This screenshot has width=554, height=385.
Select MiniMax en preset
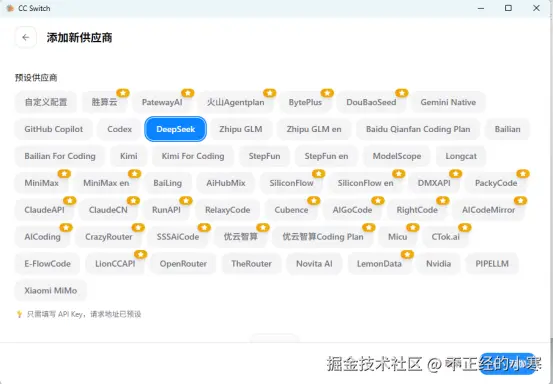coord(106,183)
